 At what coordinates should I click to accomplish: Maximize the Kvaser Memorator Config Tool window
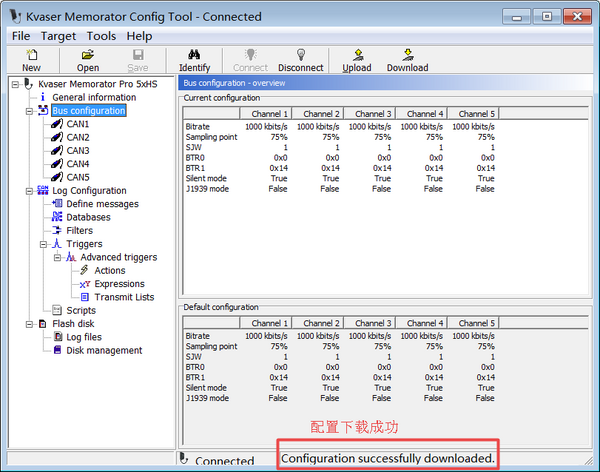click(x=547, y=16)
